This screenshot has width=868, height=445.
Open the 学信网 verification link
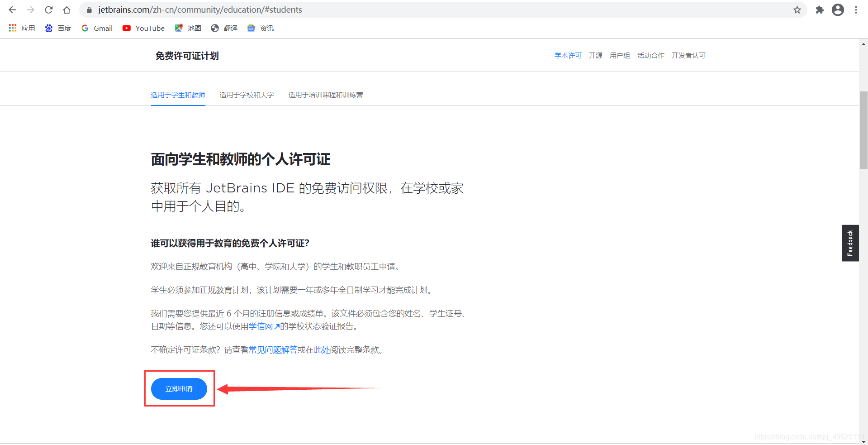pos(261,326)
